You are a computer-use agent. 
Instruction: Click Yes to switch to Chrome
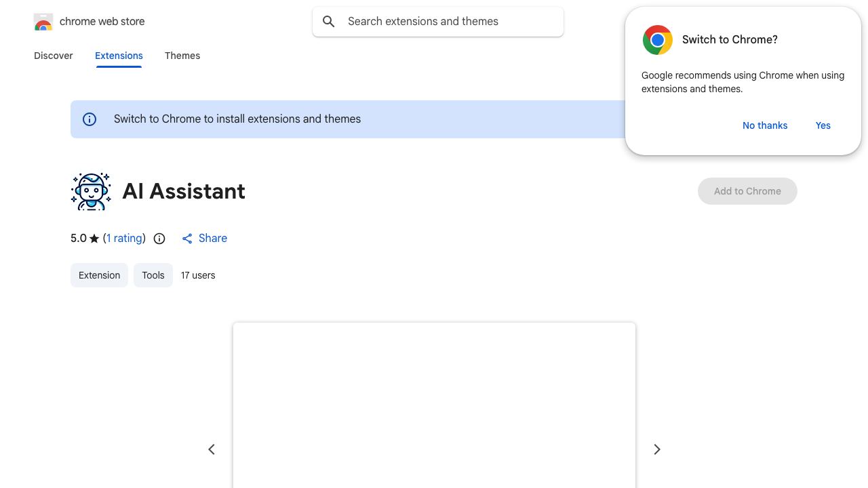tap(823, 125)
